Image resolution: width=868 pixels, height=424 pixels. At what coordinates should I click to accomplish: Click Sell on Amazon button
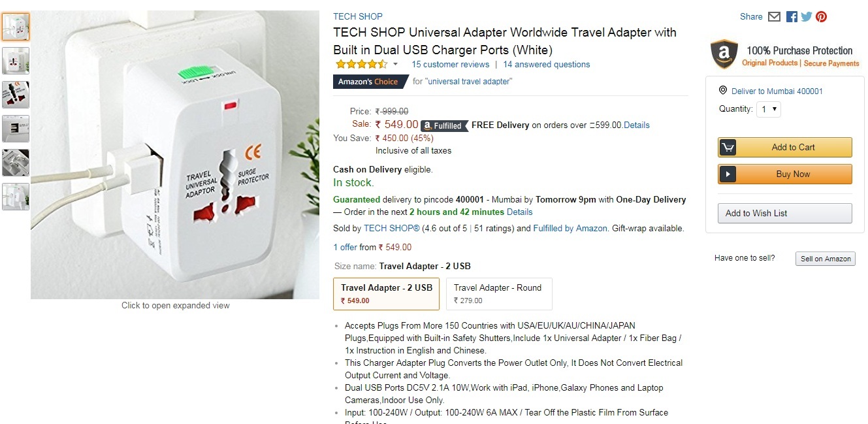pos(826,259)
